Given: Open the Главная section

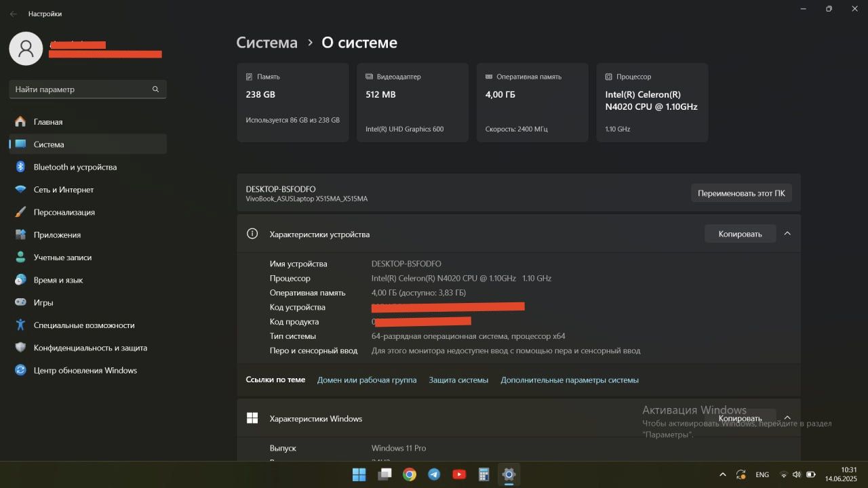Looking at the screenshot, I should click(87, 122).
